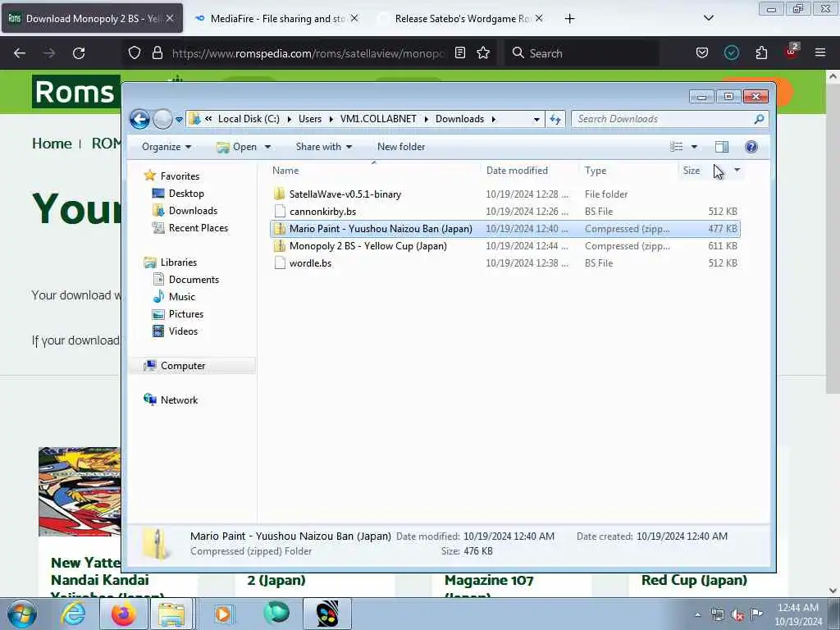This screenshot has width=840, height=630.
Task: Open the Size column filter dropdown
Action: (737, 171)
